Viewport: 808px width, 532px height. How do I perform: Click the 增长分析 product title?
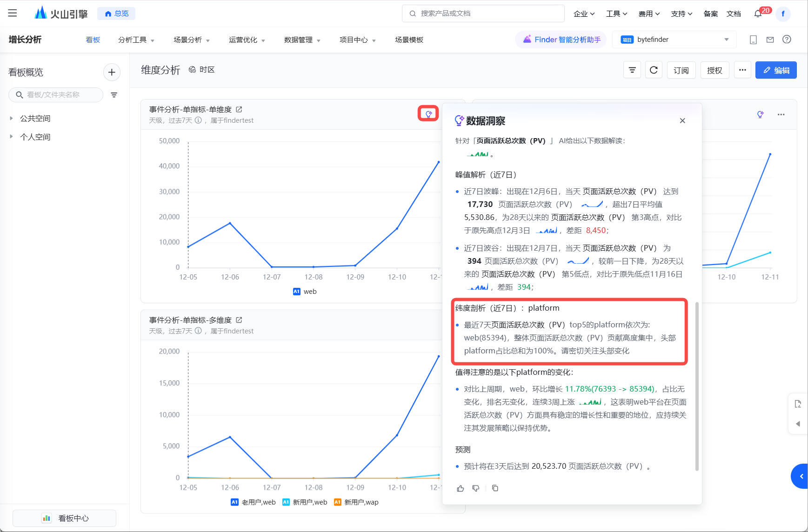(25, 40)
